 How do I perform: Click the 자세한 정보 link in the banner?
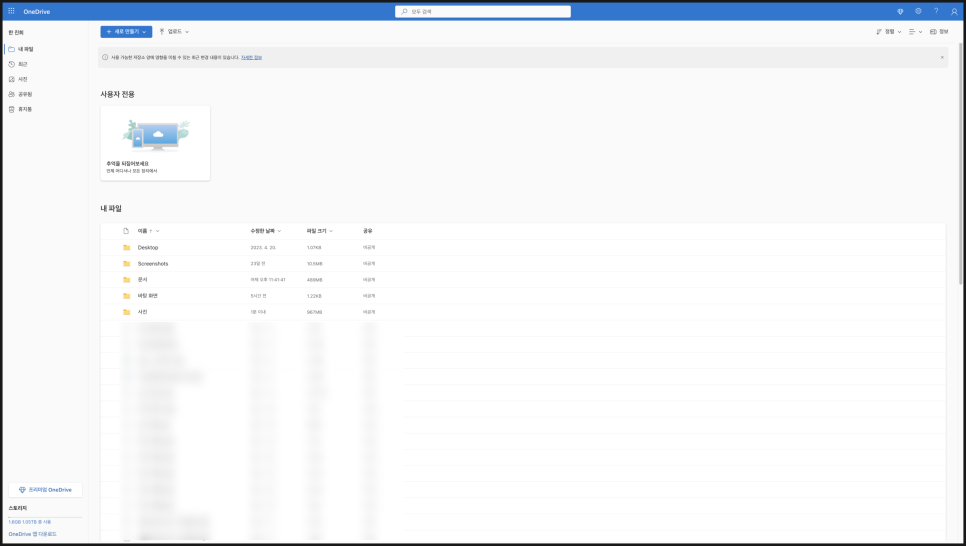tap(251, 57)
